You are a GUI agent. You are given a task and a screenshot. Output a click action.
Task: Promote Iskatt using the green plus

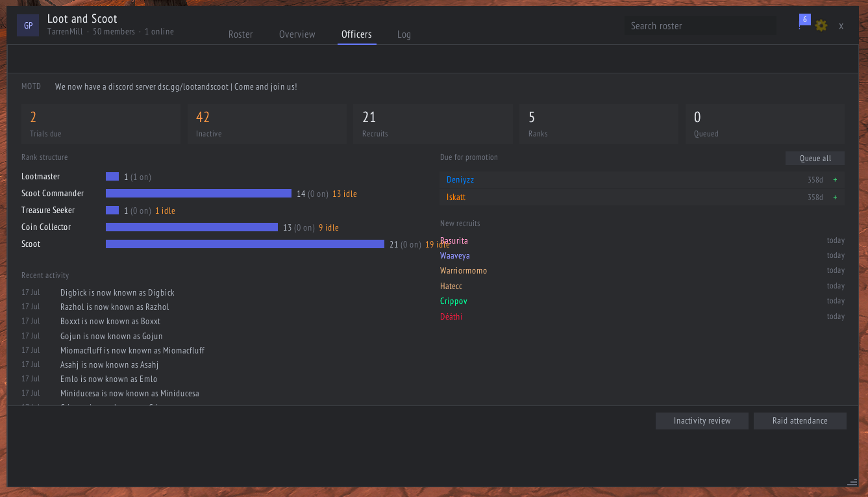pyautogui.click(x=835, y=198)
